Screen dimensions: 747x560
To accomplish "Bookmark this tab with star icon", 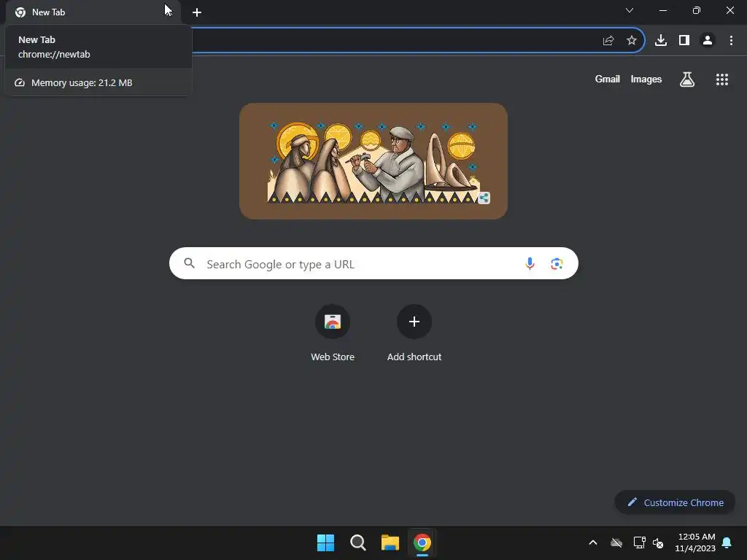I will click(x=632, y=41).
